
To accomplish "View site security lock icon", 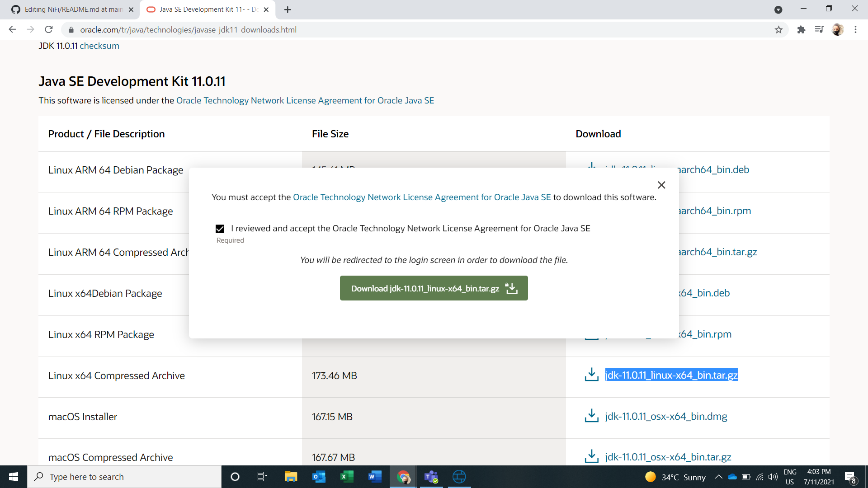I will pyautogui.click(x=71, y=29).
